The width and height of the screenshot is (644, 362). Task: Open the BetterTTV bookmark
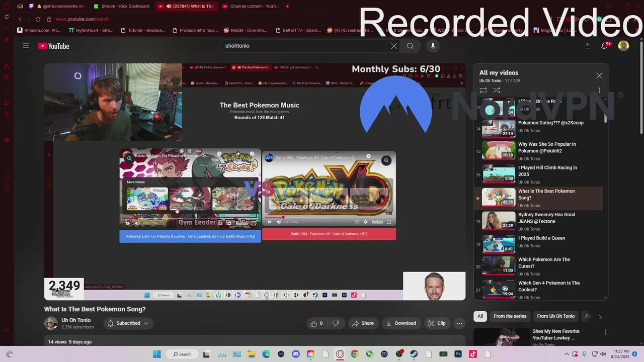298,30
